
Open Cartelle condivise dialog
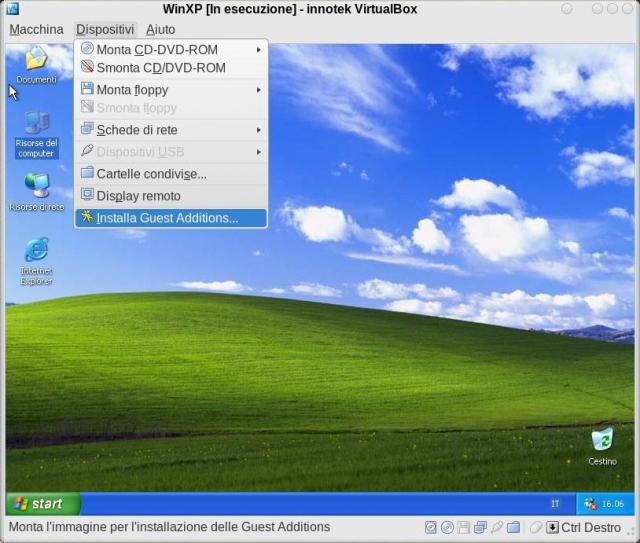(x=171, y=174)
